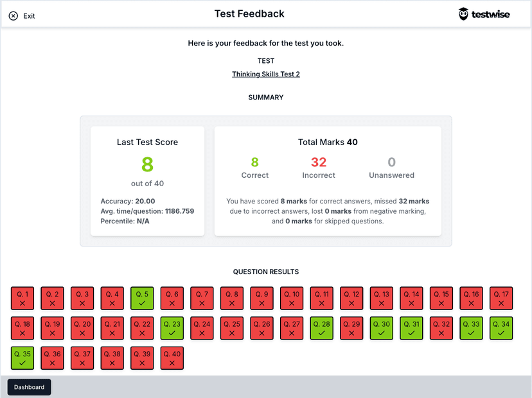Click the Exit label at top left

(x=28, y=15)
